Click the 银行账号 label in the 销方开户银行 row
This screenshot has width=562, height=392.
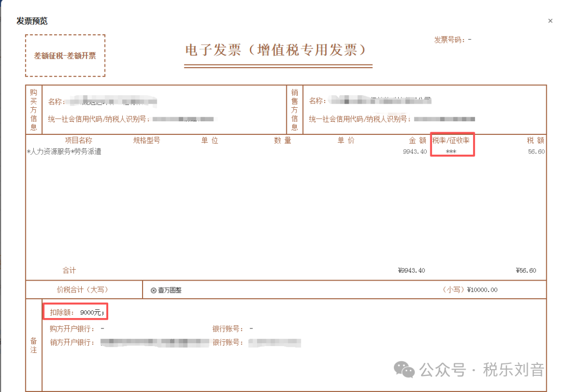pos(228,343)
